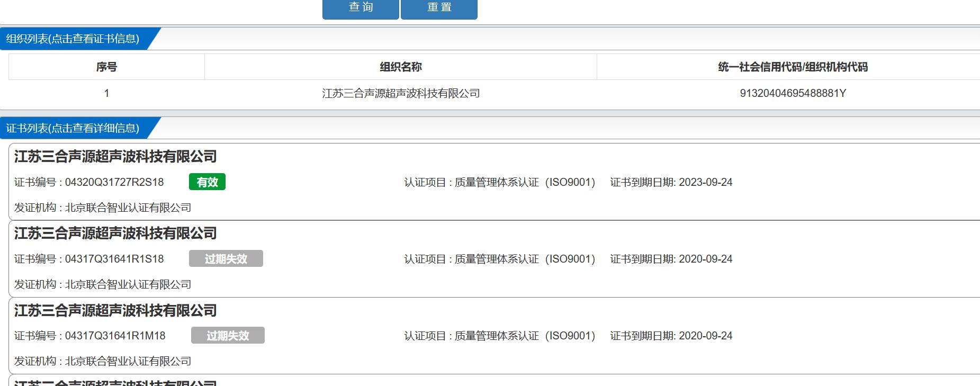
Task: Click 认证项目 text of certificate 04320Q31727R2S18
Action: (x=499, y=182)
